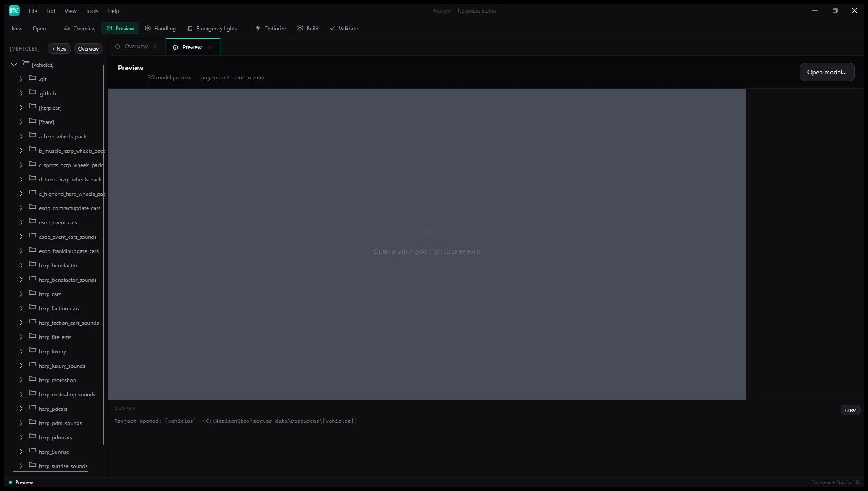868x491 pixels.
Task: Switch to the Overview document tab
Action: click(x=136, y=47)
